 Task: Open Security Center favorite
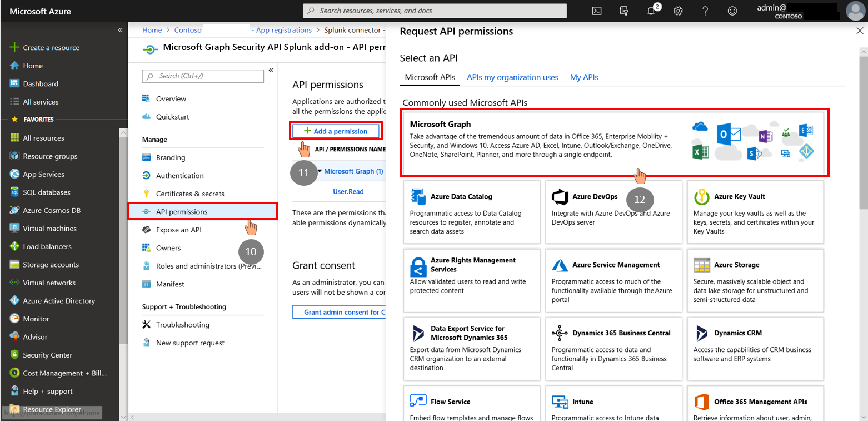[x=47, y=355]
